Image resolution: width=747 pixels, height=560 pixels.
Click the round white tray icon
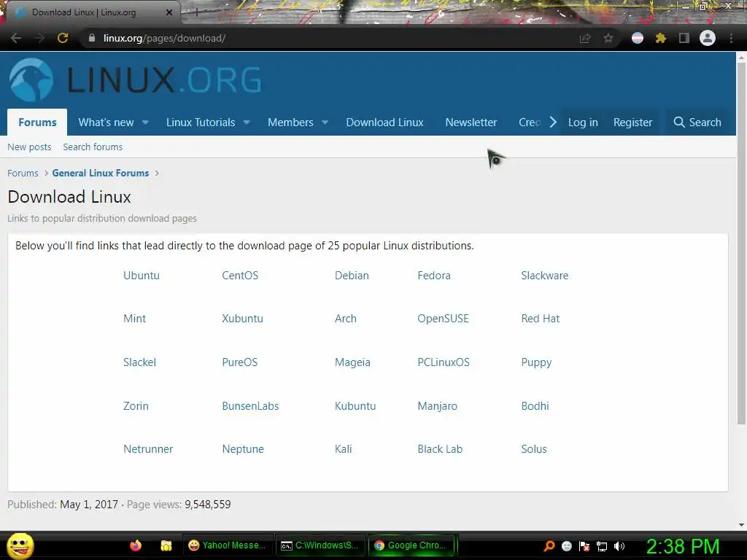click(566, 546)
